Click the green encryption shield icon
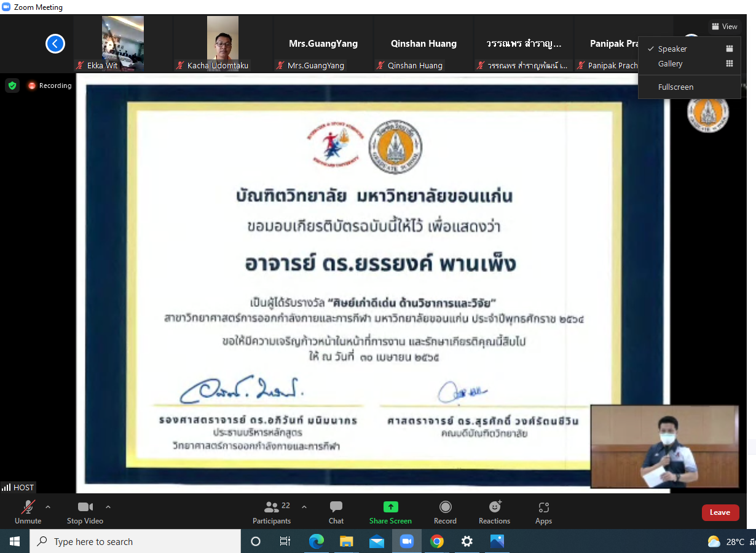The width and height of the screenshot is (756, 553). click(x=12, y=86)
